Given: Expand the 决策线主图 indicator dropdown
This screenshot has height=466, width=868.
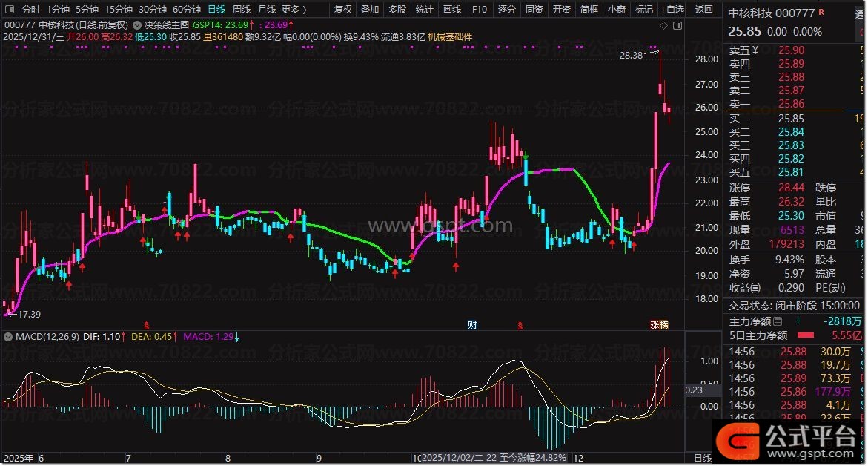Looking at the screenshot, I should pos(138,24).
